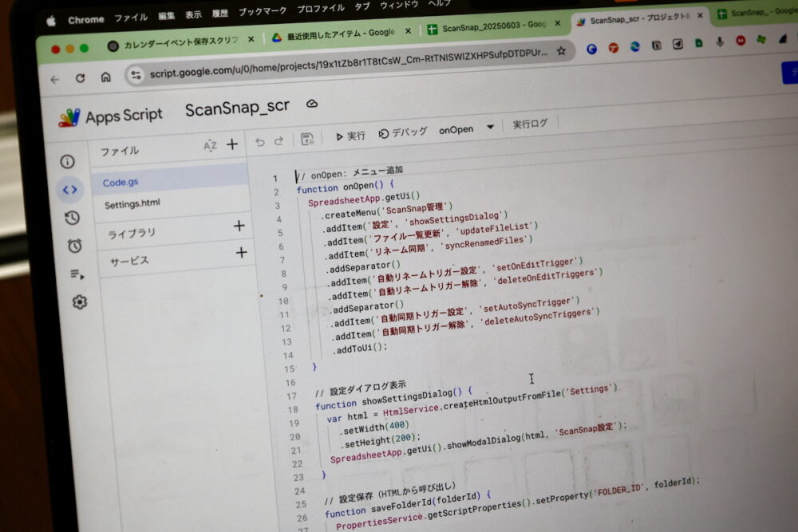Add a service with サービス plus button
This screenshot has width=798, height=532.
pos(242,253)
